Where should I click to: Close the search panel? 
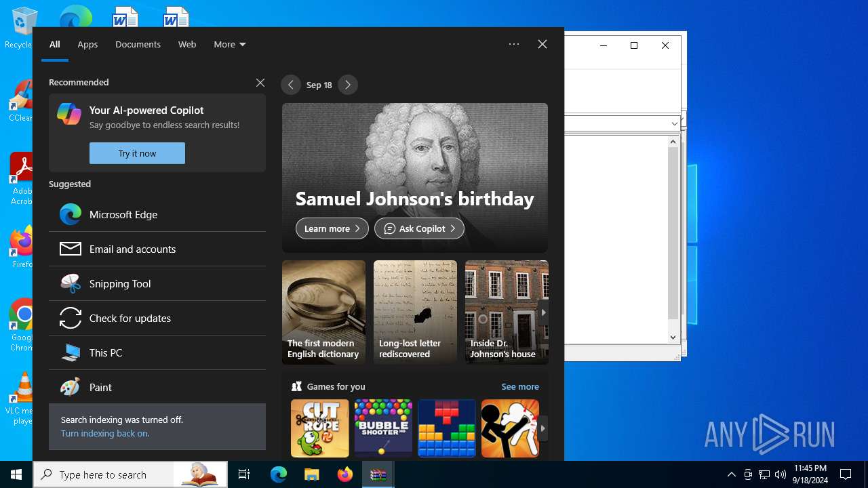(542, 44)
